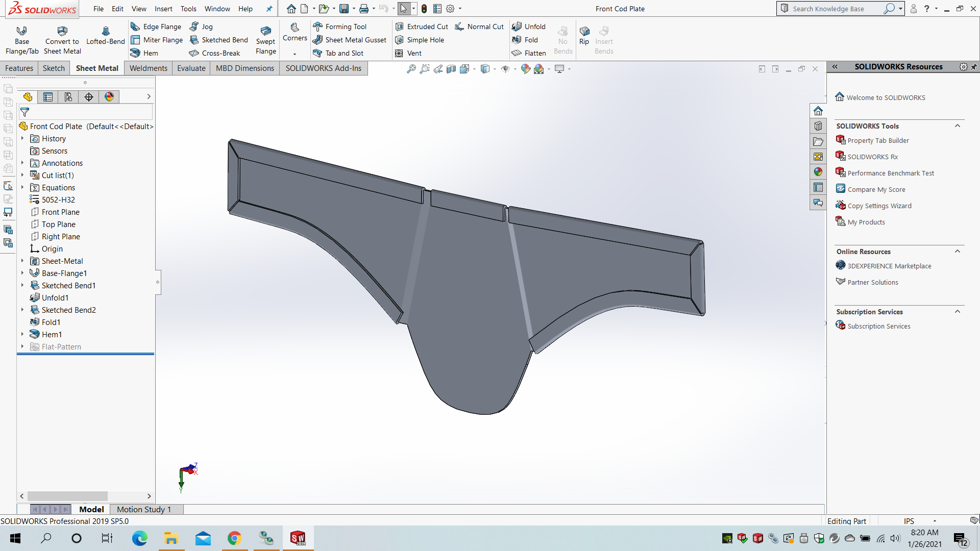Collapse the Online Resources section

click(958, 252)
